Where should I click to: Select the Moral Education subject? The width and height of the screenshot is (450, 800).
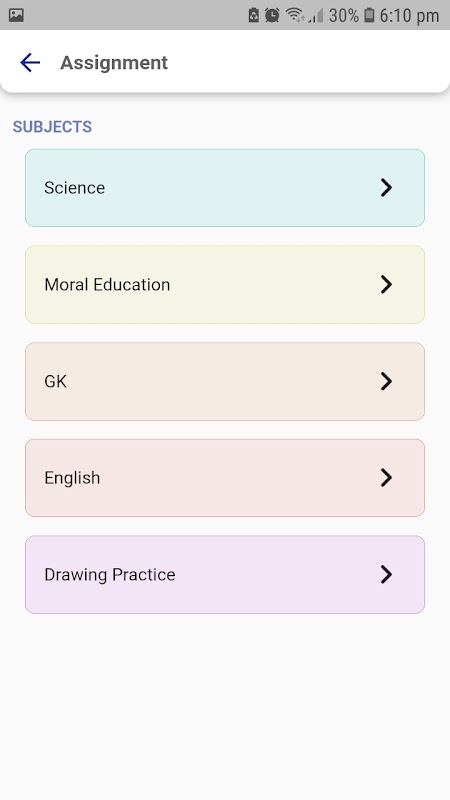[225, 284]
